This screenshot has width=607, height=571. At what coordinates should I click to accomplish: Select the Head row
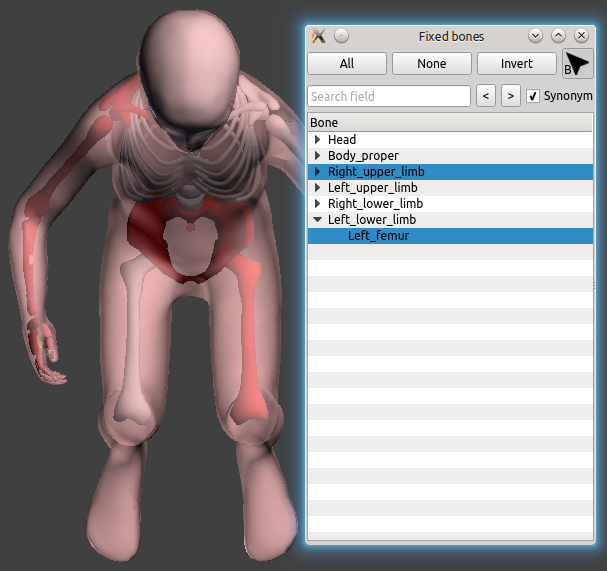pyautogui.click(x=450, y=139)
